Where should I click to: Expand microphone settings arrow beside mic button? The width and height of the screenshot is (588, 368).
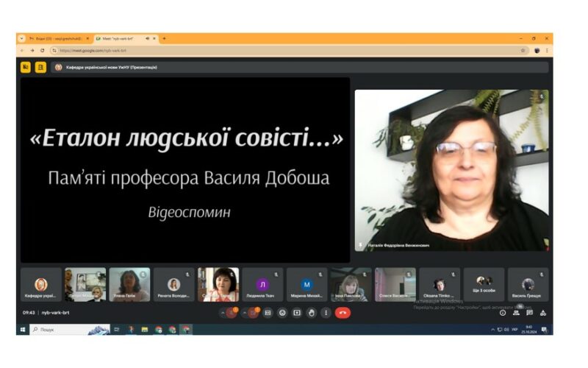pos(223,313)
